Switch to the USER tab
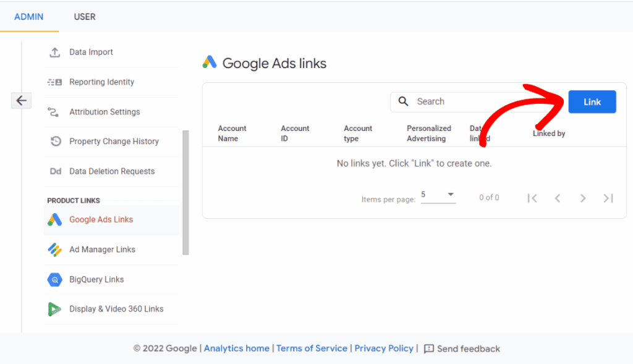The width and height of the screenshot is (633, 364). coord(84,17)
